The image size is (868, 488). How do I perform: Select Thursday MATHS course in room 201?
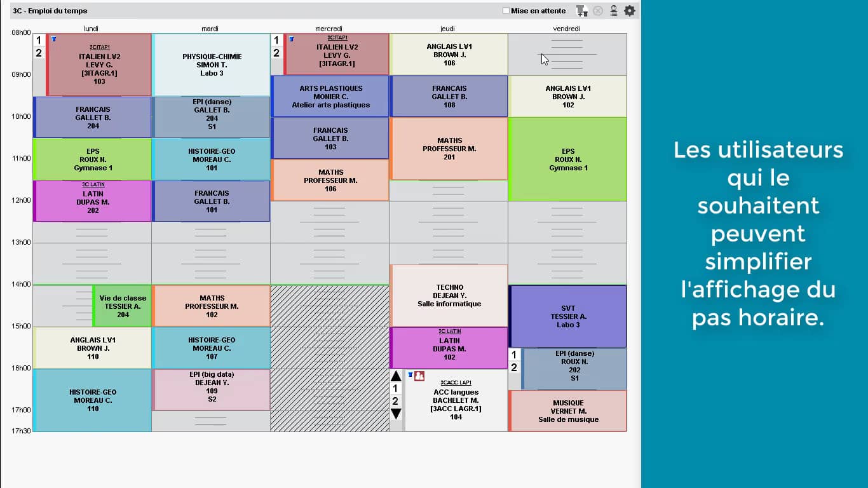449,149
